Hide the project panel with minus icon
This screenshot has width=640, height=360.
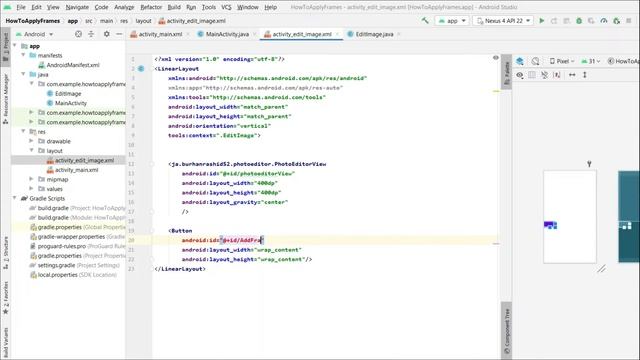click(x=119, y=34)
